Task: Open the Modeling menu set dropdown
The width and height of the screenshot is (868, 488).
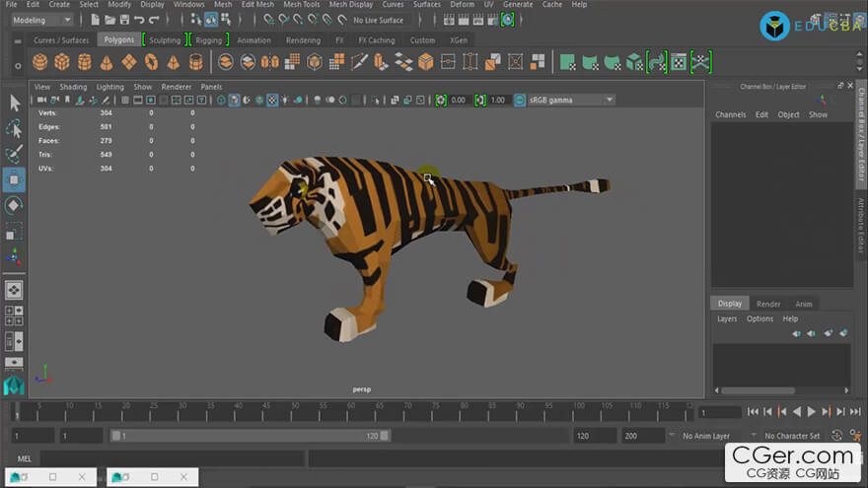Action: click(39, 20)
